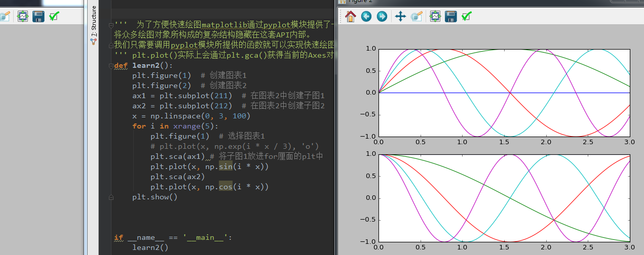Click the "if __name__ == '__main__':" line
The width and height of the screenshot is (644, 255).
(173, 238)
